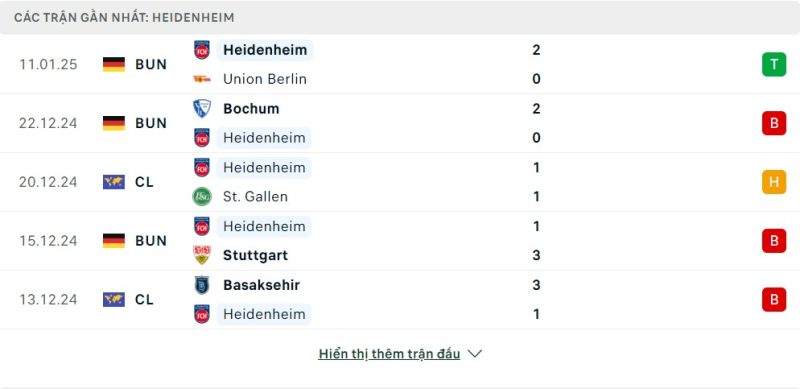Image resolution: width=800 pixels, height=389 pixels.
Task: Click the Basaksehir club crest
Action: tap(202, 285)
